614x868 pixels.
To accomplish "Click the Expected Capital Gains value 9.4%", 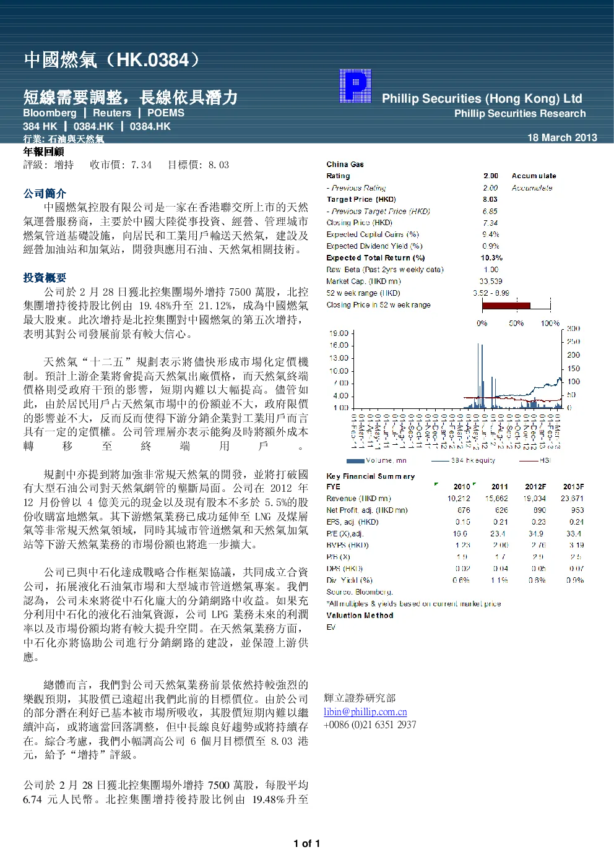I will click(491, 234).
